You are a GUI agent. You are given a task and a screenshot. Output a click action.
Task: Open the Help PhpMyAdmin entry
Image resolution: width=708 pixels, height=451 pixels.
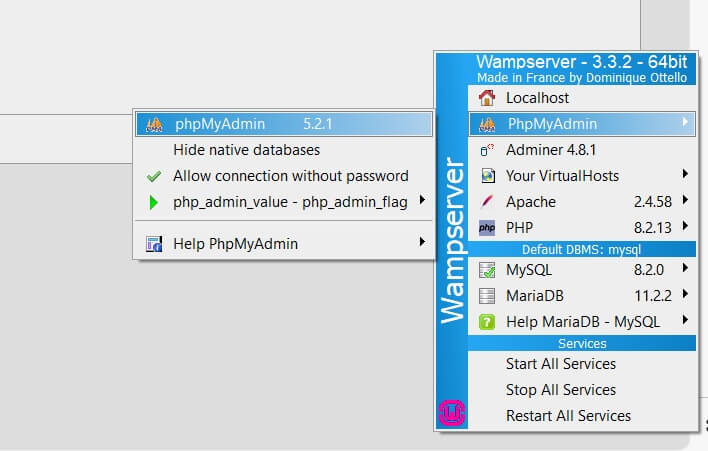tap(284, 244)
